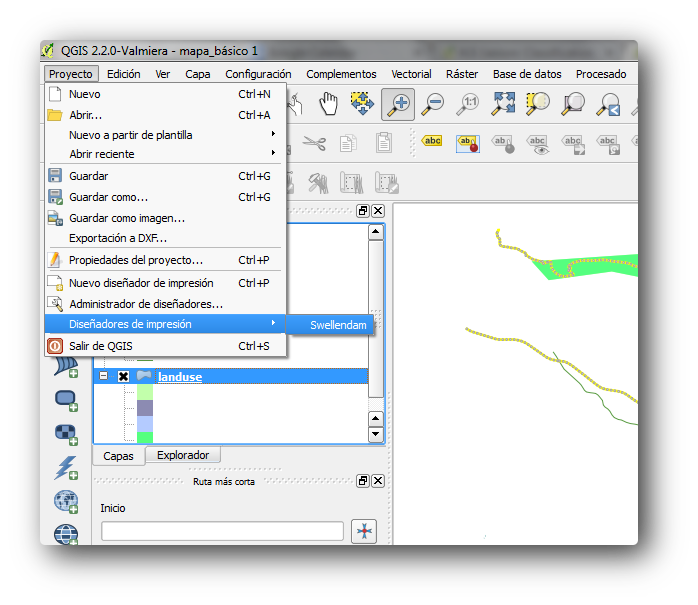The height and width of the screenshot is (605, 698).
Task: Click the Copy Features icon
Action: point(348,143)
